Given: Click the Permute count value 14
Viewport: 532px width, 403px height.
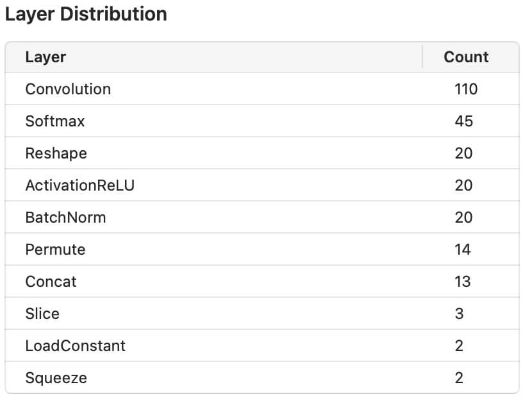Looking at the screenshot, I should (x=462, y=250).
